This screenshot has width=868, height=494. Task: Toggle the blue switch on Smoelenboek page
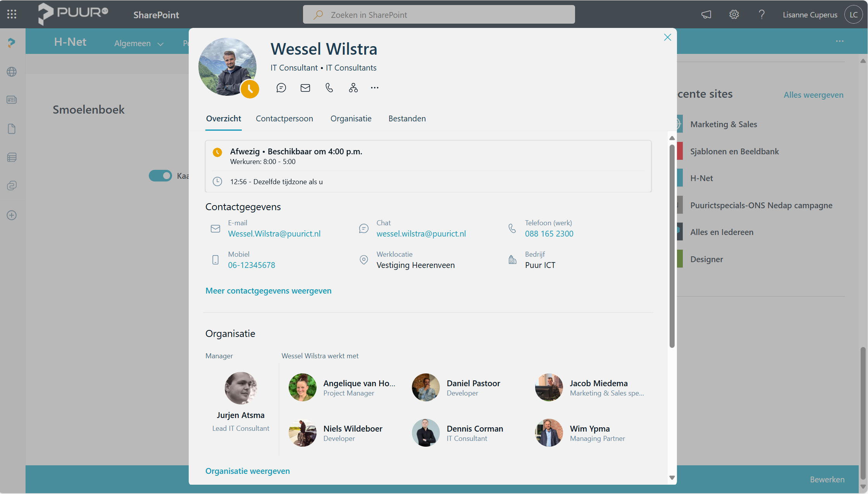click(x=160, y=176)
